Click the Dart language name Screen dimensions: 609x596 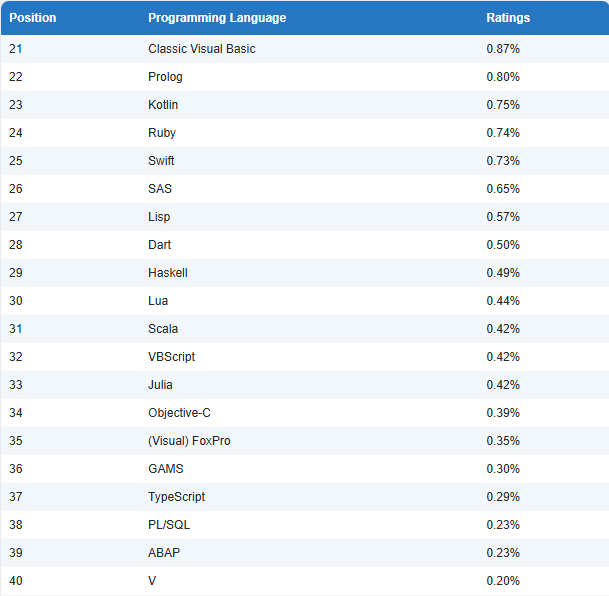tap(159, 245)
